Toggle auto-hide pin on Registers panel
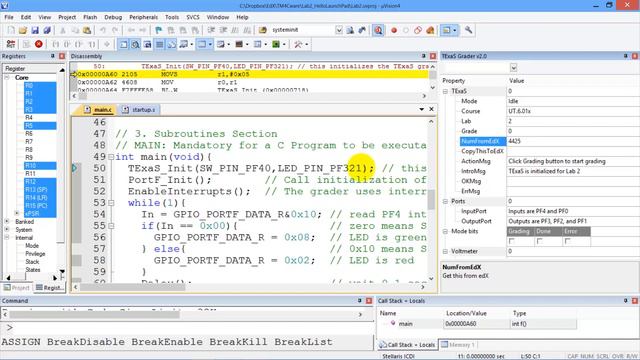This screenshot has width=640, height=360. (53, 56)
